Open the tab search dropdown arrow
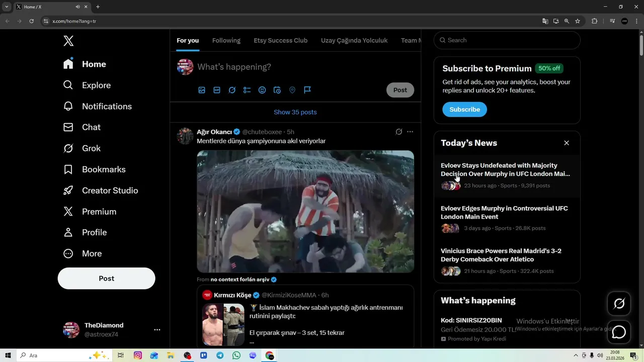 click(x=7, y=7)
